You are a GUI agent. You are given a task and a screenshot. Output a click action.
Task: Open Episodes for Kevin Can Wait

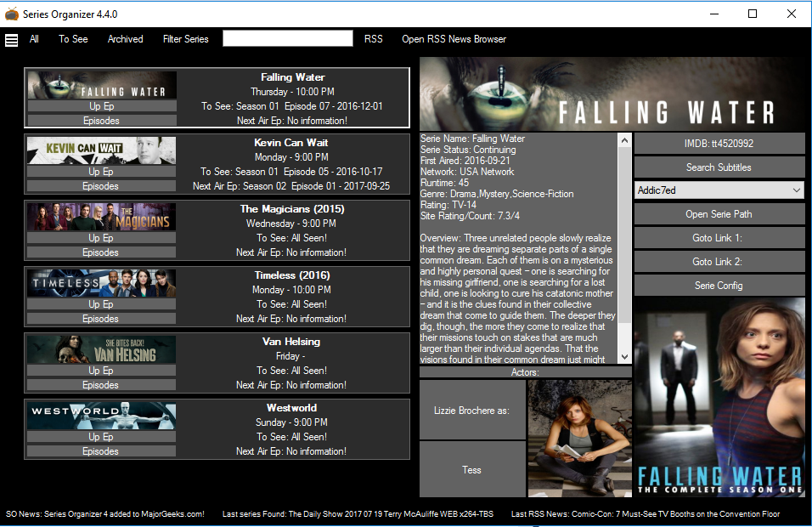pos(101,185)
